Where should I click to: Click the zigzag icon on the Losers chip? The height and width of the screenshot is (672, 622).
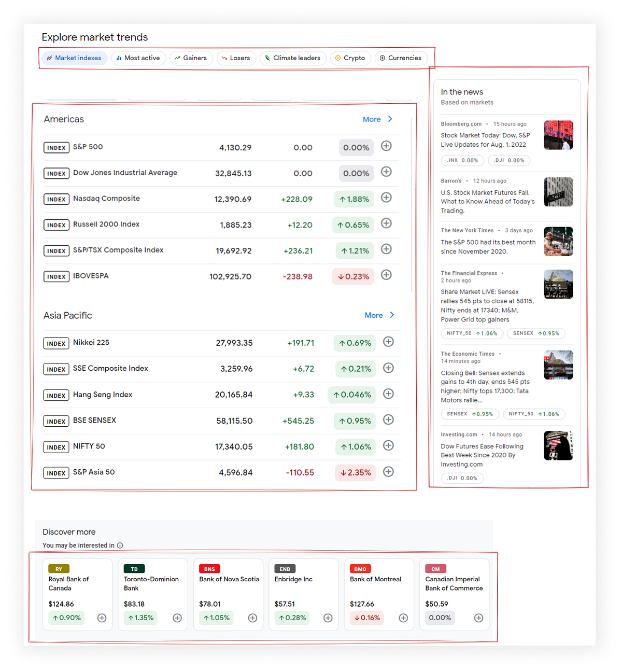[224, 58]
